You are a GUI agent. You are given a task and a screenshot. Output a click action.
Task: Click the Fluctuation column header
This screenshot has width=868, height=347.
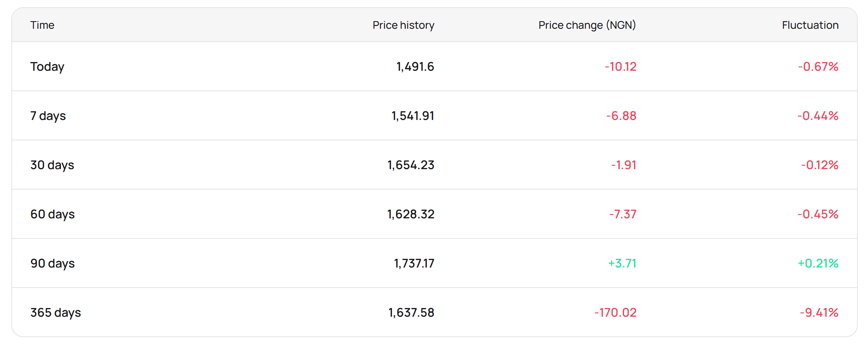[810, 25]
